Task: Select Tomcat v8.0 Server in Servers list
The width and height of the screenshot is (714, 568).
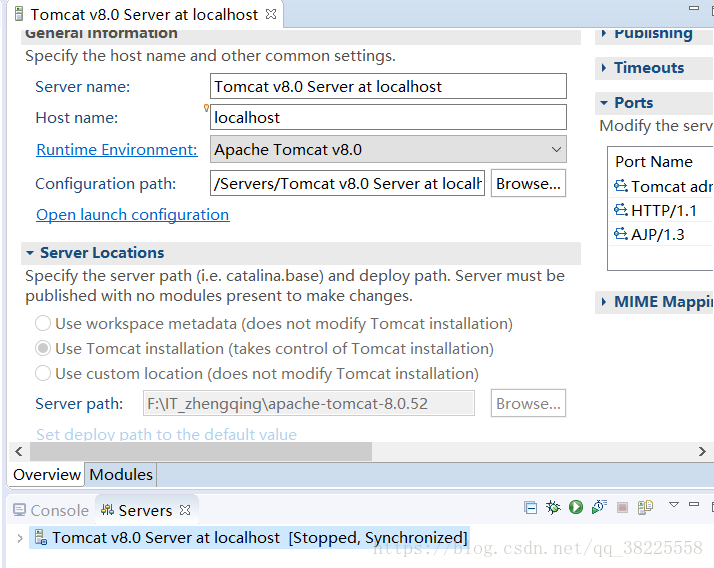Action: [249, 537]
